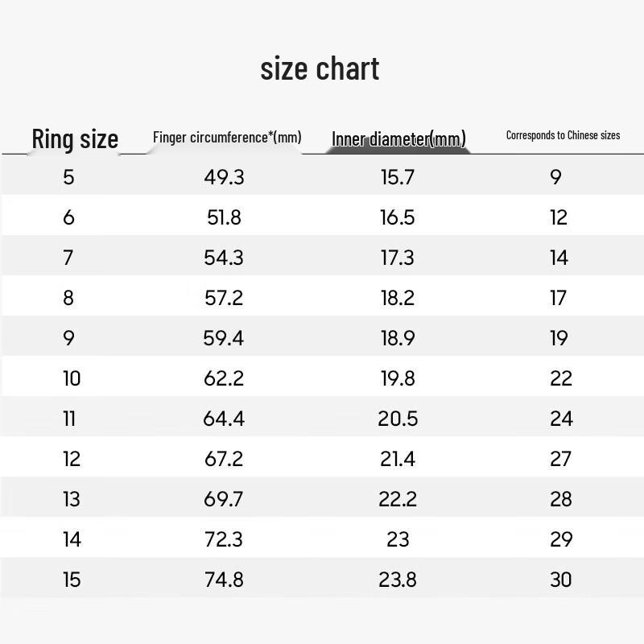Click the 57.2 circumference cell
The width and height of the screenshot is (644, 644).
(x=224, y=298)
